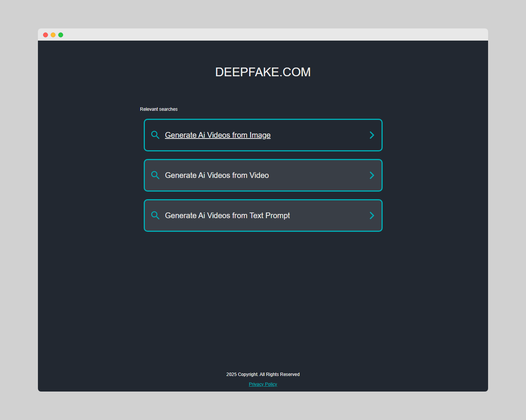Close the window with the red button

pyautogui.click(x=46, y=35)
